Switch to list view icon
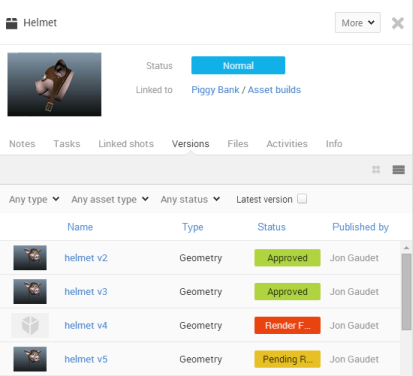This screenshot has height=376, width=413. [399, 170]
